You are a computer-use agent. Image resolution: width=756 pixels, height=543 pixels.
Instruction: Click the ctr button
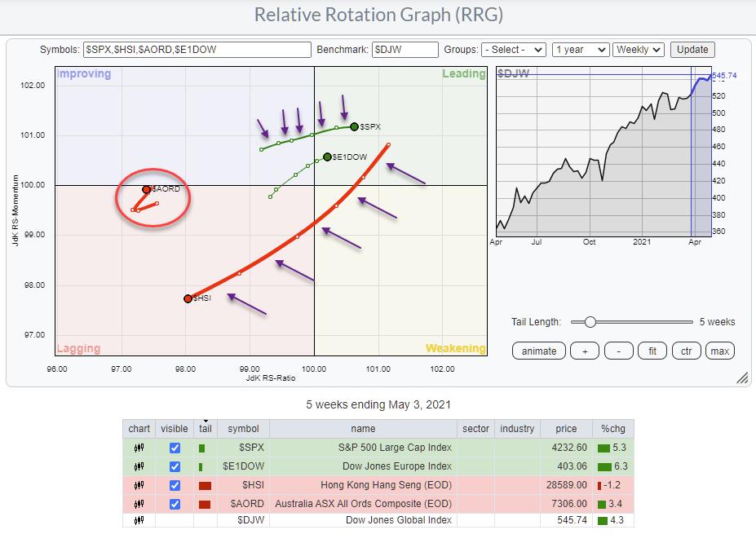(686, 351)
